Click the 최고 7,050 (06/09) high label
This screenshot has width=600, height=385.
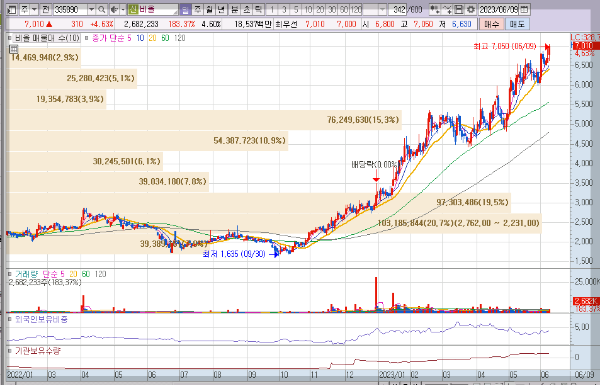505,46
